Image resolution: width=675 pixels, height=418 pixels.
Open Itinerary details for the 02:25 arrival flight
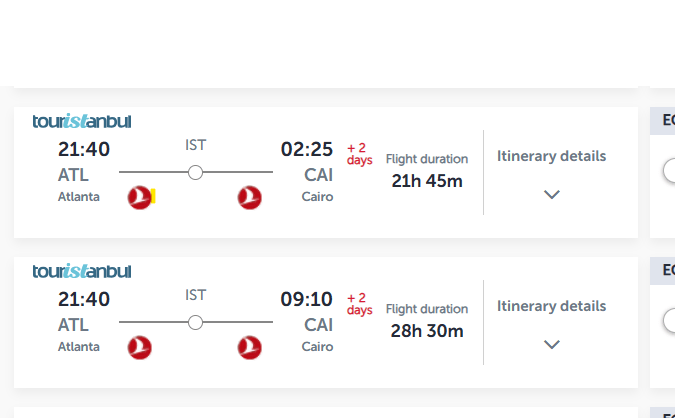(x=552, y=156)
